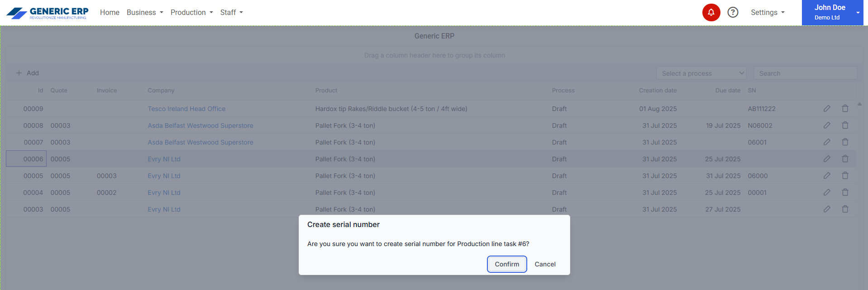
Task: Delete task 00008 using trash icon
Action: pos(845,126)
